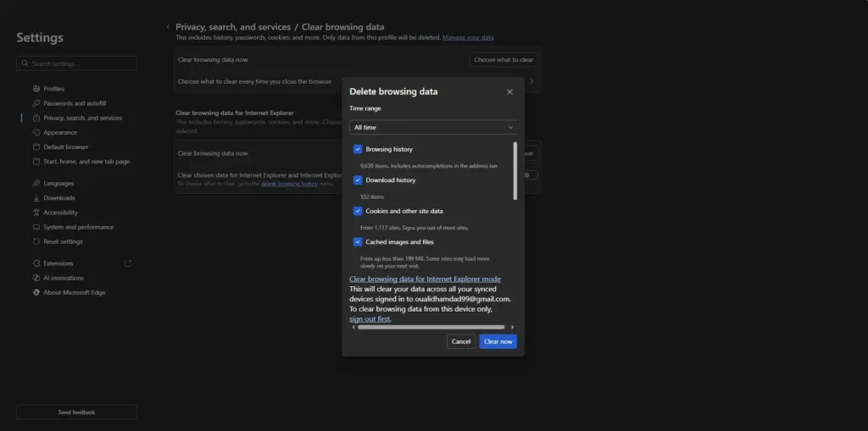
Task: Disable the Cached images and files checkbox
Action: point(358,242)
